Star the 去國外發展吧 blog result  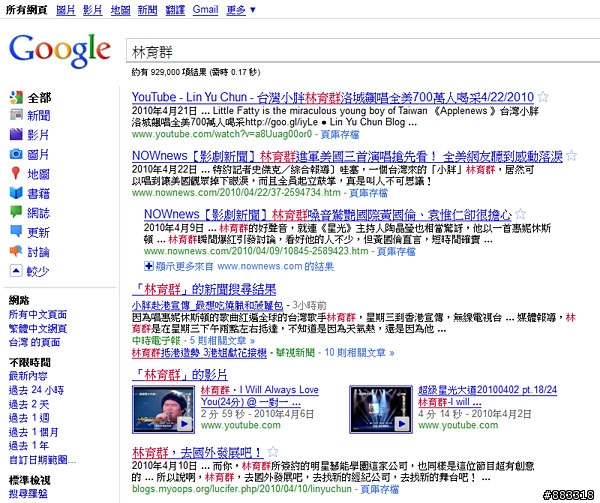pos(272,452)
